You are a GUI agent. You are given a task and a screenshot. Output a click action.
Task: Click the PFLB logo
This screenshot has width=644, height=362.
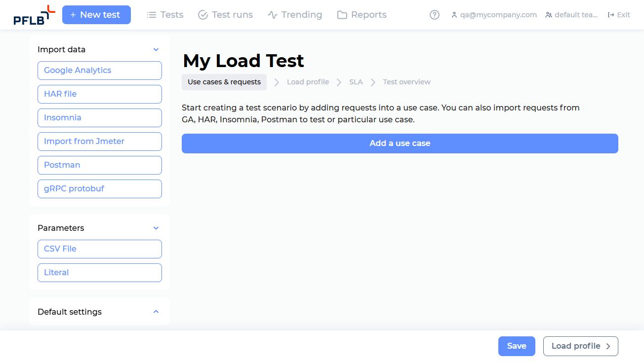33,15
